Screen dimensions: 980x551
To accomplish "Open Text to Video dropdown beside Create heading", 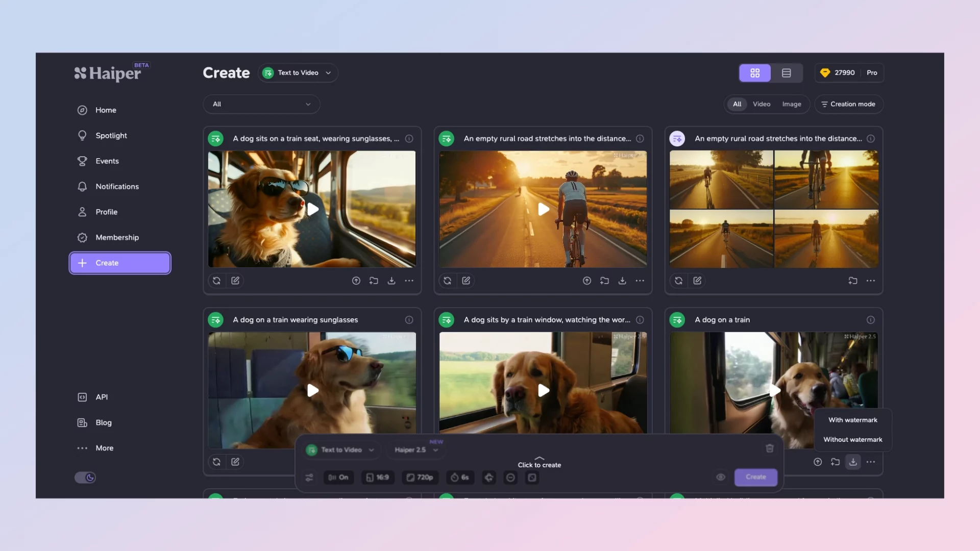I will tap(298, 73).
